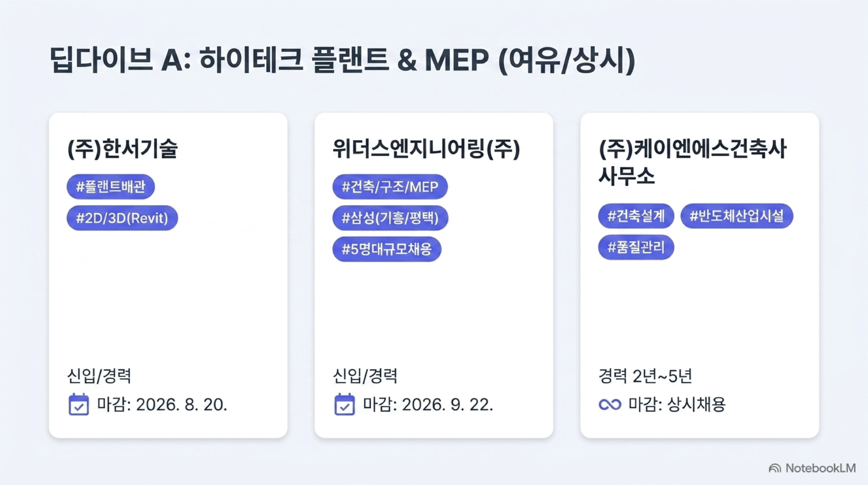Select the #삼성(기흥/평택) tag
868x485 pixels.
[x=390, y=218]
